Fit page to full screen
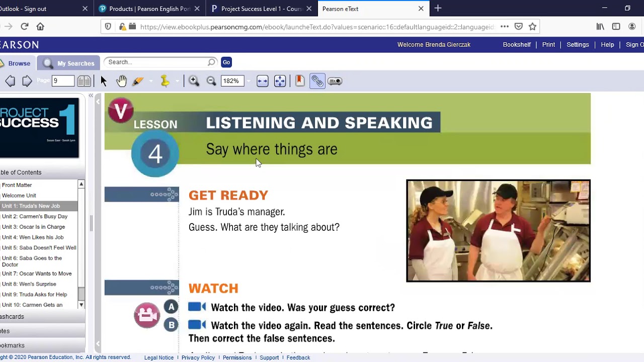644x362 pixels. pyautogui.click(x=280, y=81)
